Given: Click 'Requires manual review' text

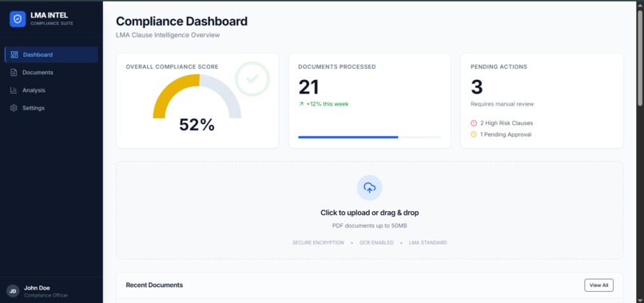Looking at the screenshot, I should point(503,104).
